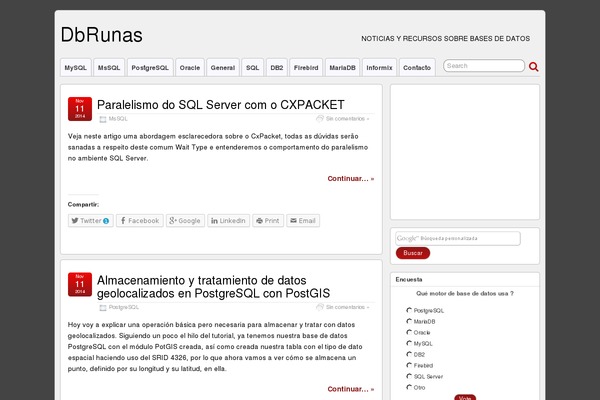Viewport: 600px width, 400px height.
Task: Select MySQL radio option in poll
Action: [409, 343]
